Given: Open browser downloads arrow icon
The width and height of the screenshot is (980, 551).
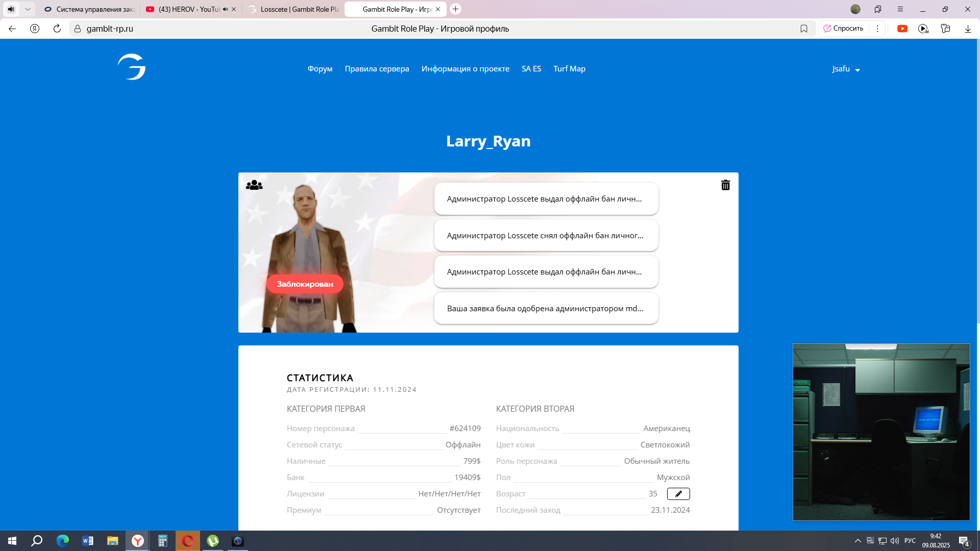Looking at the screenshot, I should (x=968, y=29).
